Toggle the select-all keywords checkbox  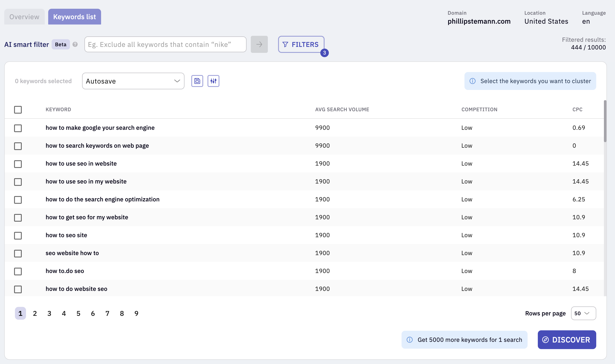[18, 110]
